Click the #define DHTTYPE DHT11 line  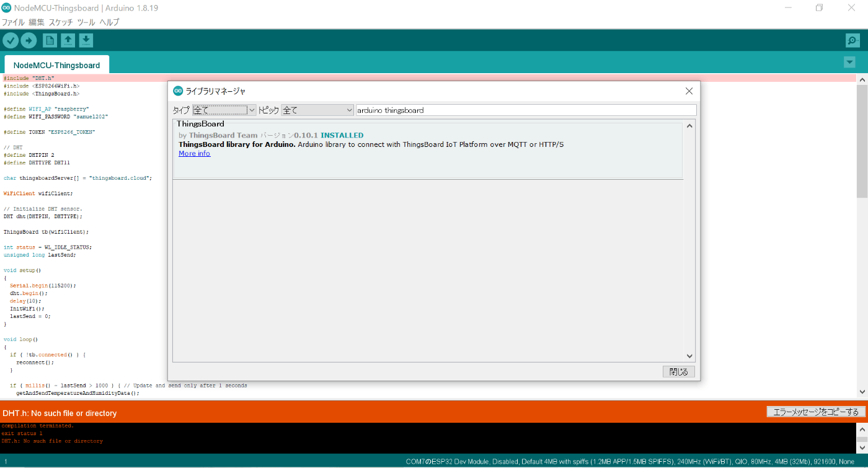(x=37, y=162)
